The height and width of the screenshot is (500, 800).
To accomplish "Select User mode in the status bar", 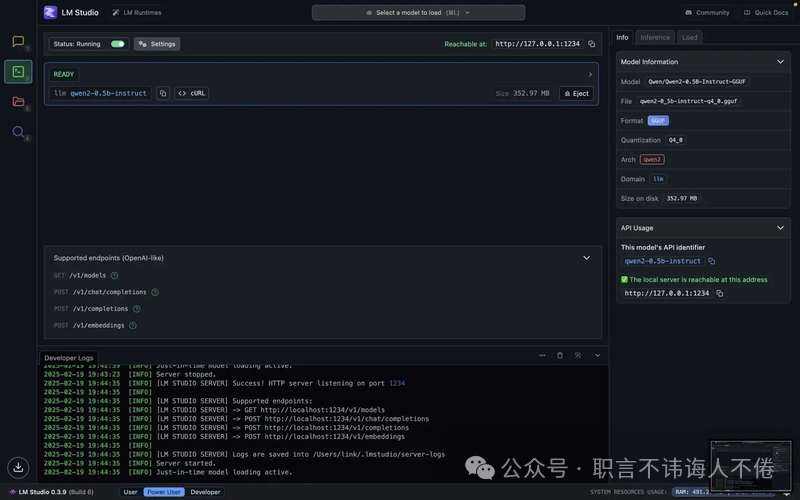I will pyautogui.click(x=131, y=492).
